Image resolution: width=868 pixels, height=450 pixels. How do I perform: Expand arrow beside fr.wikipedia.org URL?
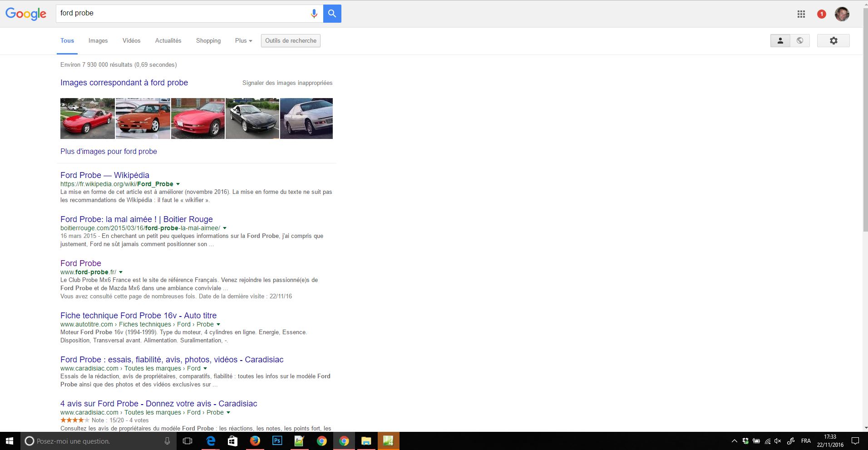coord(178,184)
